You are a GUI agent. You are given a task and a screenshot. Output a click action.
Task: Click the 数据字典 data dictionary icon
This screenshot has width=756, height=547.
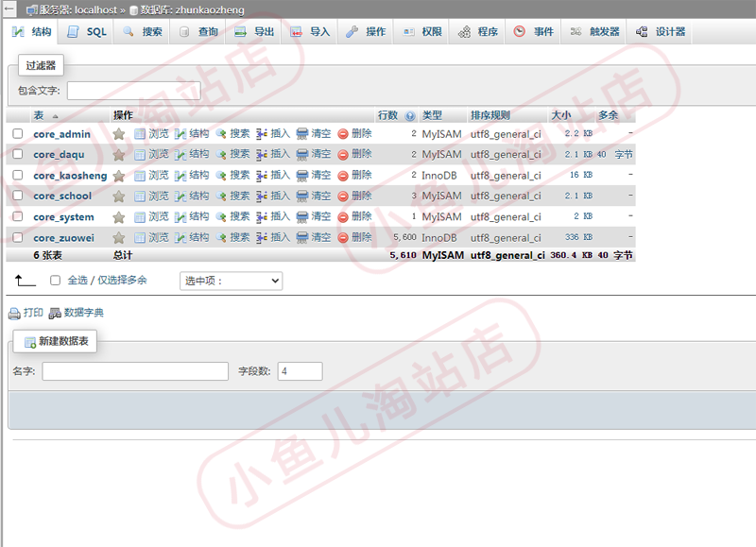tap(55, 314)
